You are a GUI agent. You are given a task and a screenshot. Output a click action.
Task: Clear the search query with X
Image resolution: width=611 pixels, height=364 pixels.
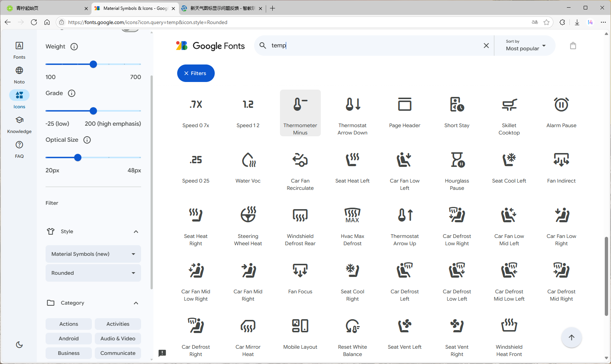pyautogui.click(x=486, y=46)
